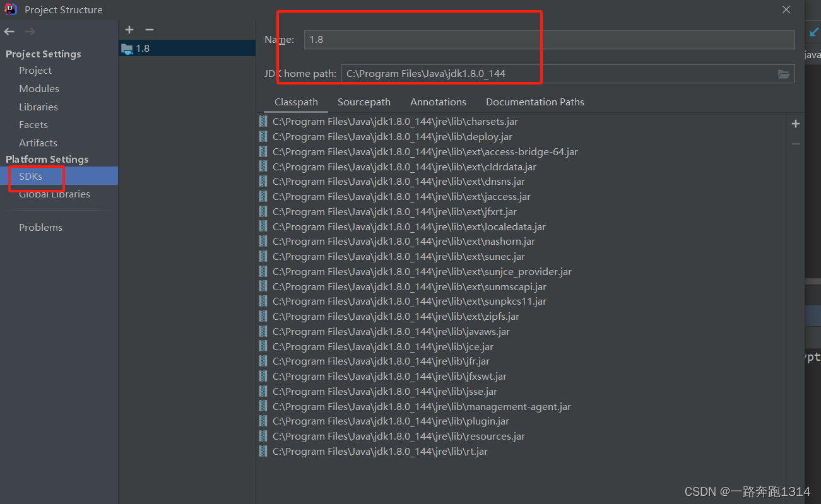Select the rt.jar classpath row
The image size is (821, 504).
pos(521,451)
